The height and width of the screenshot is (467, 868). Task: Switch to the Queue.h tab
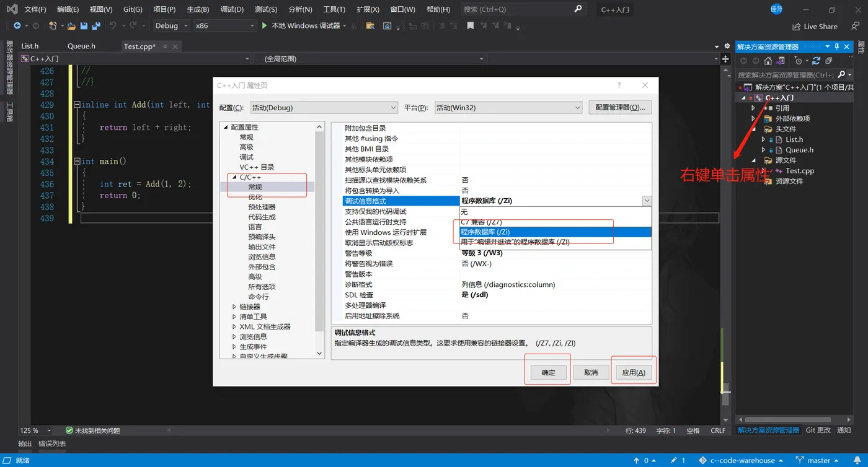81,46
